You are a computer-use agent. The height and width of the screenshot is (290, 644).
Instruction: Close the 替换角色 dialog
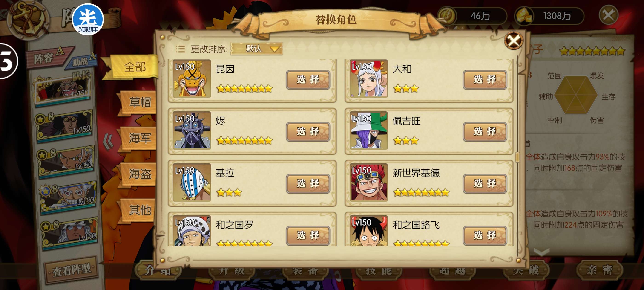point(513,40)
